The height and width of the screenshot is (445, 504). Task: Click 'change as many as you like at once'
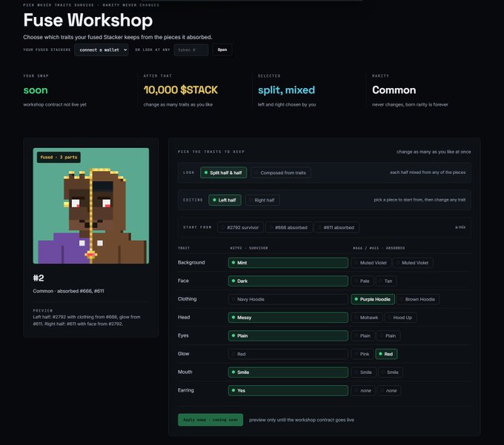pos(434,152)
